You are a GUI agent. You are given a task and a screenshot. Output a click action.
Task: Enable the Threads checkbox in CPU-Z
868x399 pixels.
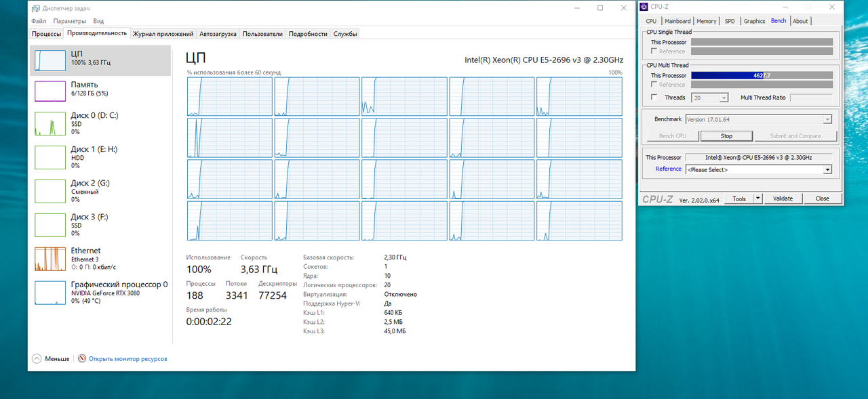click(x=654, y=98)
